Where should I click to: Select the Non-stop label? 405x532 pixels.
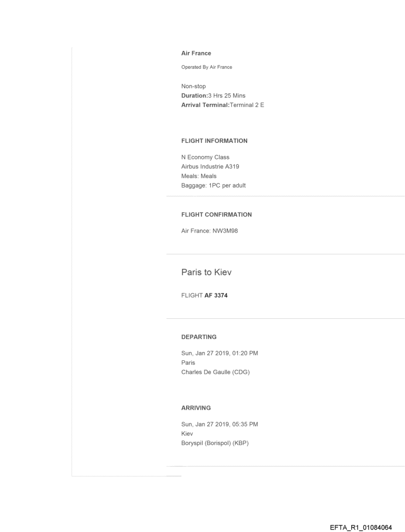point(194,86)
